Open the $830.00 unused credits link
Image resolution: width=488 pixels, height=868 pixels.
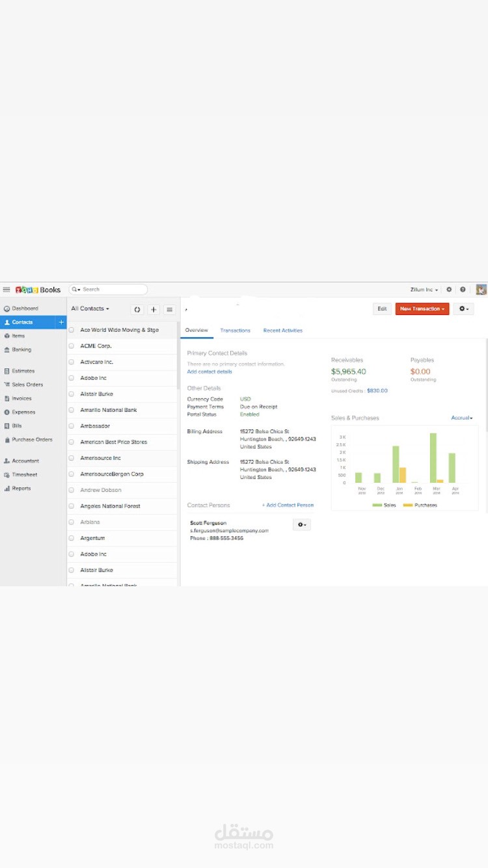click(377, 391)
